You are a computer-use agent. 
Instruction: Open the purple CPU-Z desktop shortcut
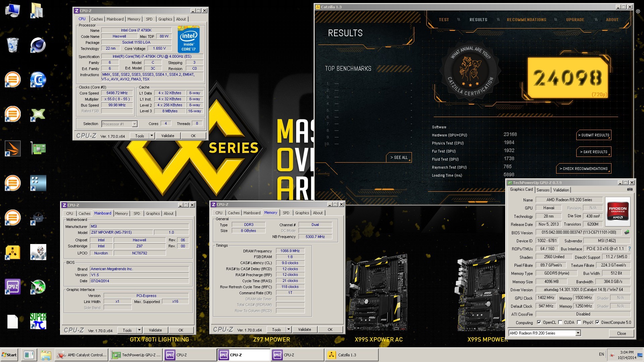12,287
